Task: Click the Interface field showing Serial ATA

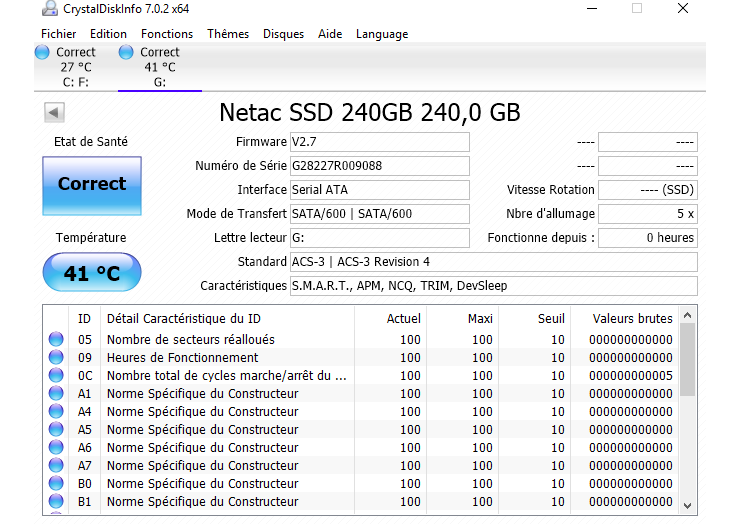Action: (x=379, y=190)
